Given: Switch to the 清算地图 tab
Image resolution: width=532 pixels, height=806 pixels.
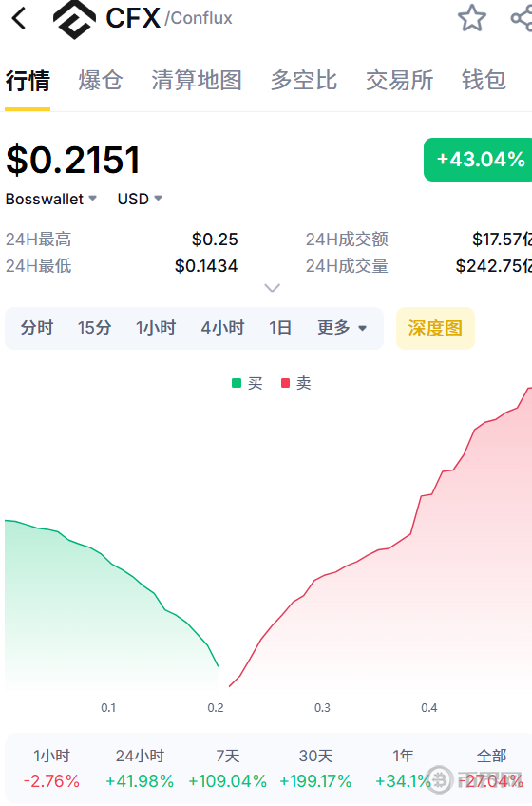Looking at the screenshot, I should tap(197, 80).
